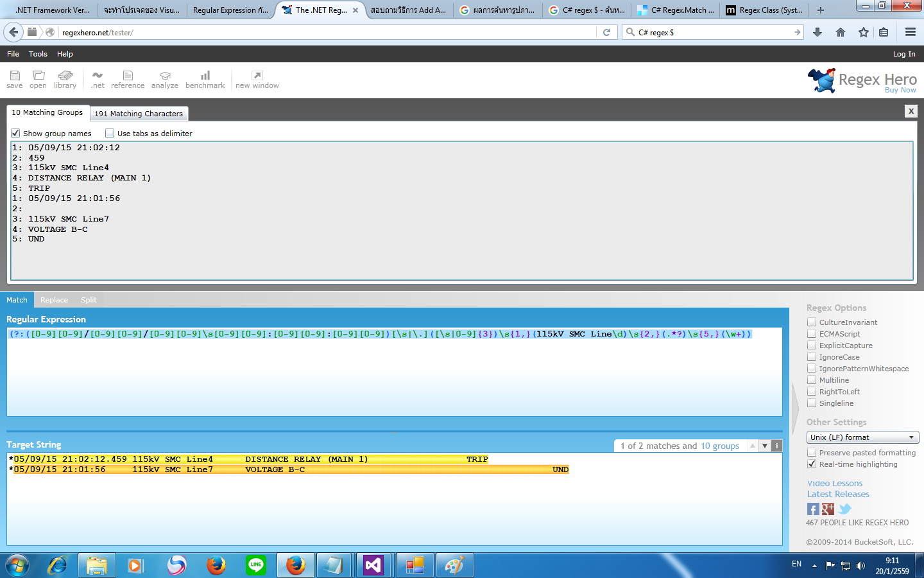This screenshot has height=578, width=924.
Task: Click the browser back button
Action: [x=13, y=32]
